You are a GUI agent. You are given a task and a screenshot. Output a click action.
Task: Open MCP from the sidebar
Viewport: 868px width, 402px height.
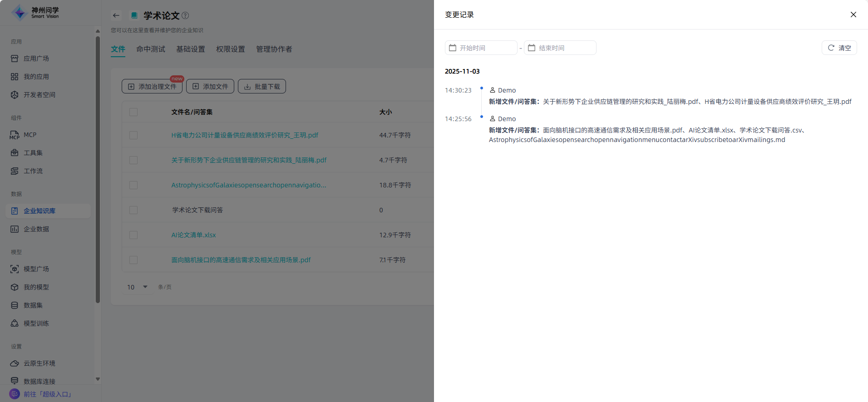coord(30,135)
